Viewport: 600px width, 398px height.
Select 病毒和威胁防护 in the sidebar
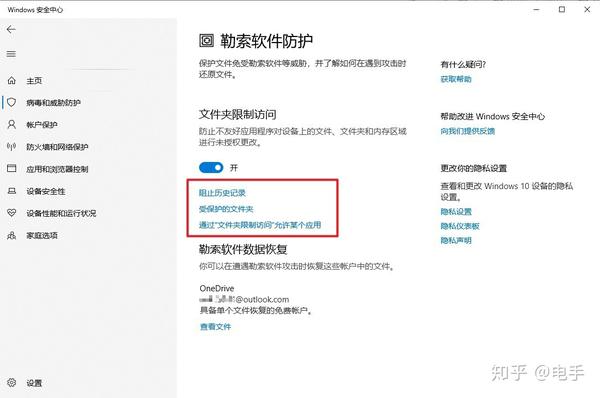(53, 103)
